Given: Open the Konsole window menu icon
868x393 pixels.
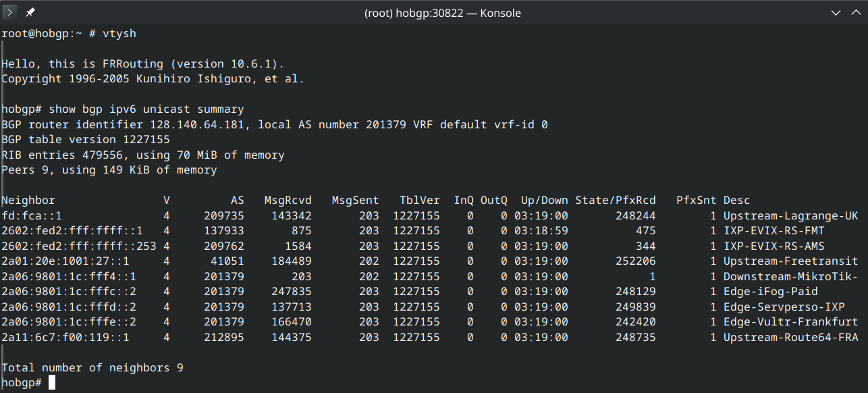Looking at the screenshot, I should point(11,13).
